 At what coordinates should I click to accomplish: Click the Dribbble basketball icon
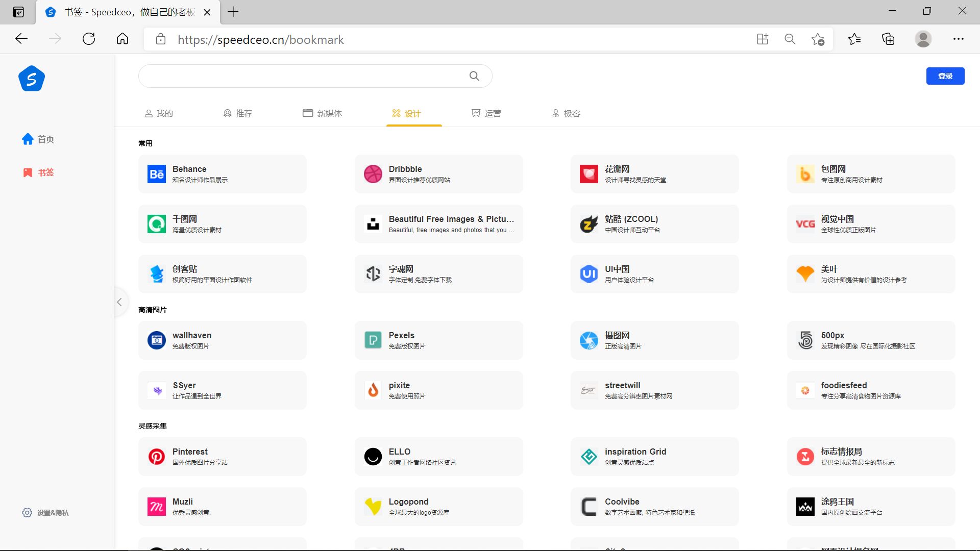click(373, 174)
